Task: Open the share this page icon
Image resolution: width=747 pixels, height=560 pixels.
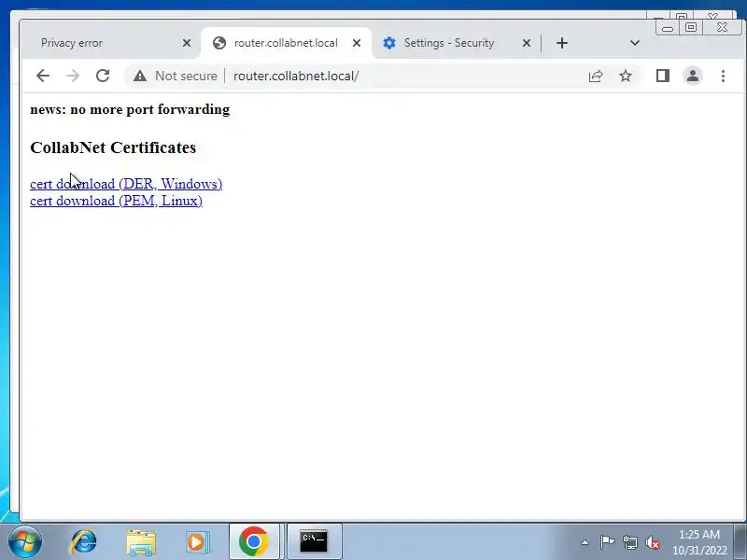Action: pyautogui.click(x=596, y=76)
